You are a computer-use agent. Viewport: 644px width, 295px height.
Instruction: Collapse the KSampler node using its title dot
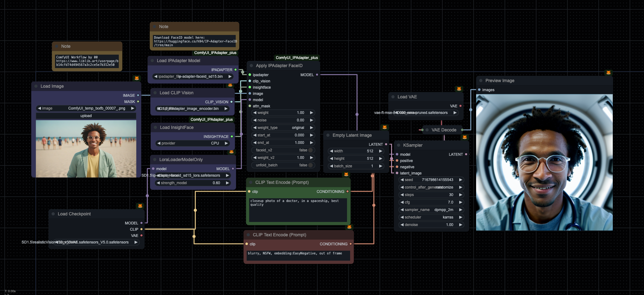tap(399, 145)
